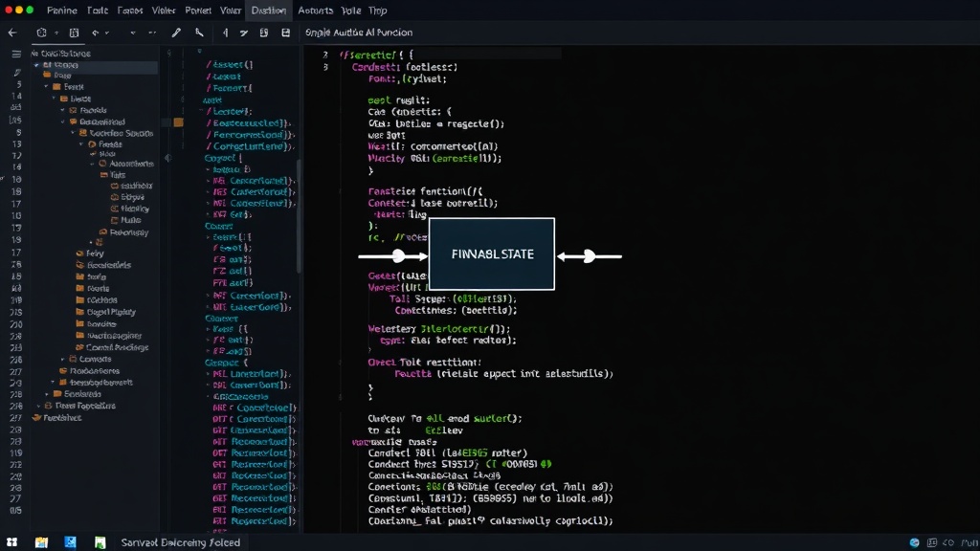Open the Dastion menu
This screenshot has width=980, height=551.
pos(269,11)
